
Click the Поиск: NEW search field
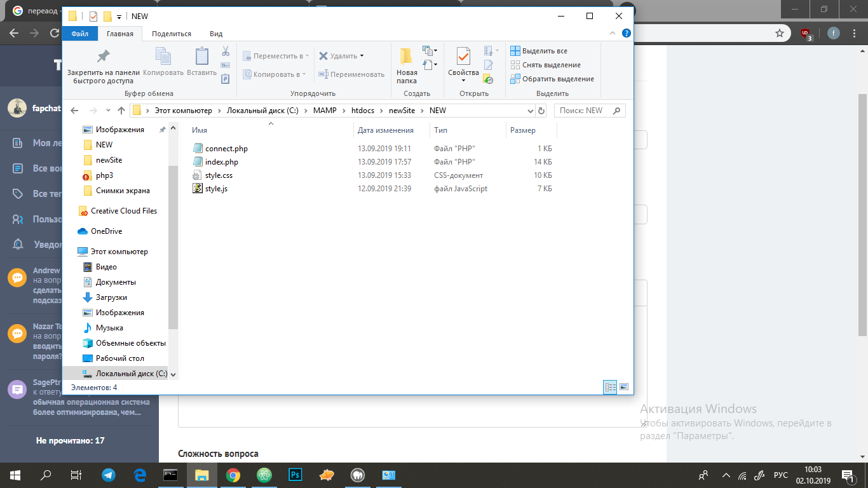(x=590, y=111)
